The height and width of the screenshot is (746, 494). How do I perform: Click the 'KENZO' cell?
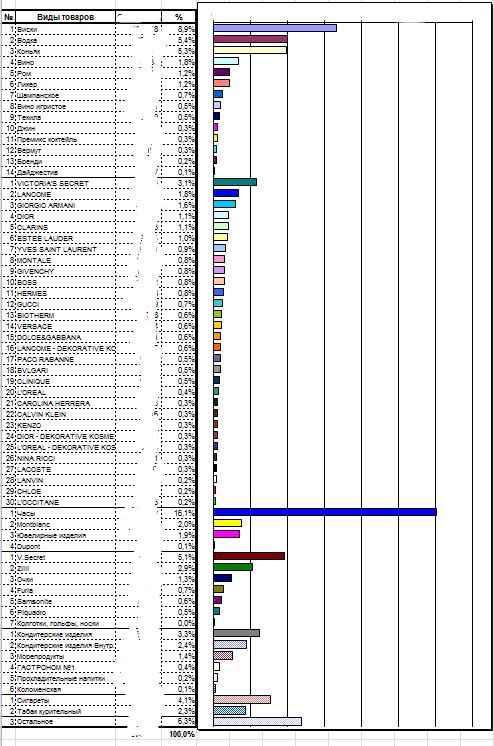66,425
